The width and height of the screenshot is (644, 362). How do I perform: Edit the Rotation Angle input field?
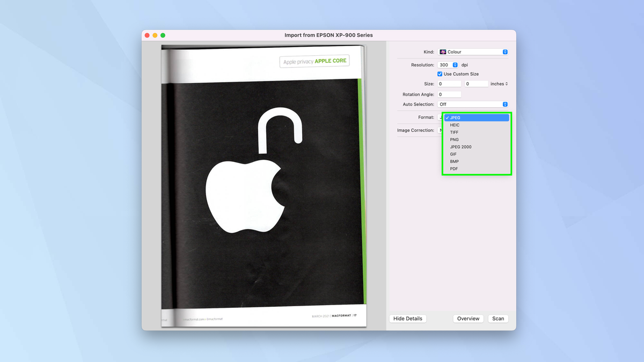coord(449,94)
